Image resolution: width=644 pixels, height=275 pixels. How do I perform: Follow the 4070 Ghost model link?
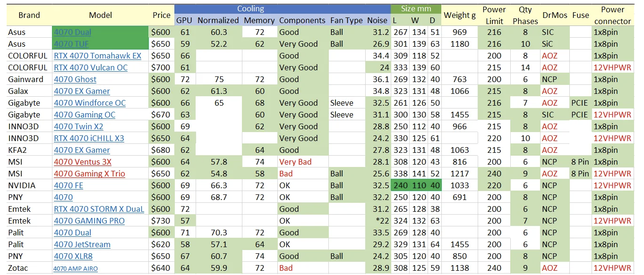(x=75, y=79)
